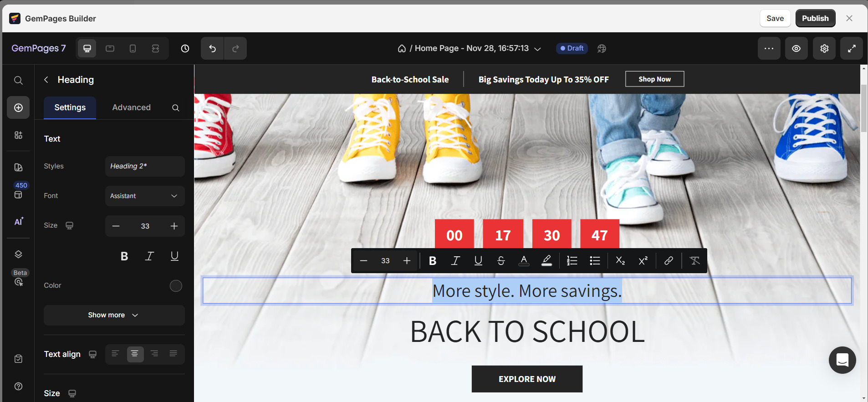Open highlight color in floating toolbar
The width and height of the screenshot is (868, 402).
coord(546,260)
